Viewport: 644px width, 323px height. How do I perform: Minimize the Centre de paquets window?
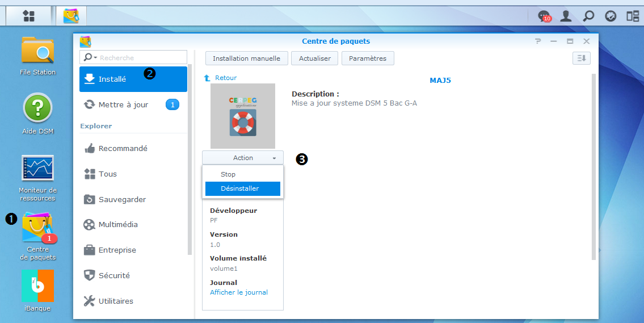(x=554, y=41)
